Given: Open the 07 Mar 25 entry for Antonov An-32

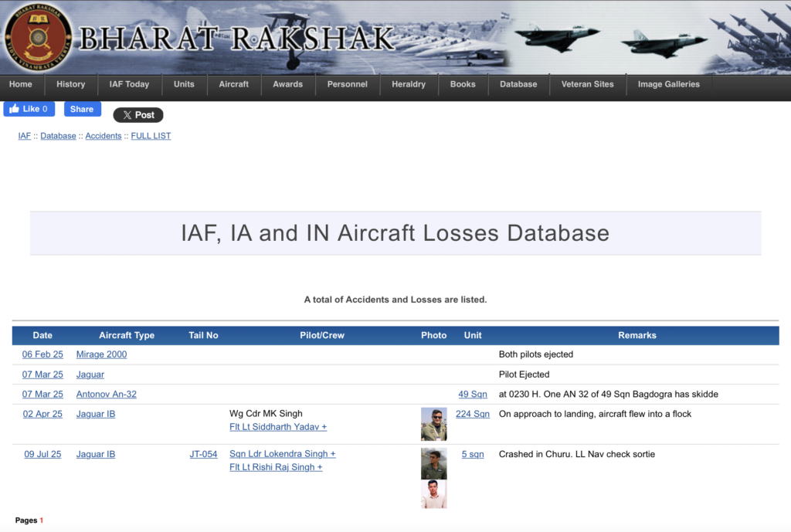Looking at the screenshot, I should [42, 395].
